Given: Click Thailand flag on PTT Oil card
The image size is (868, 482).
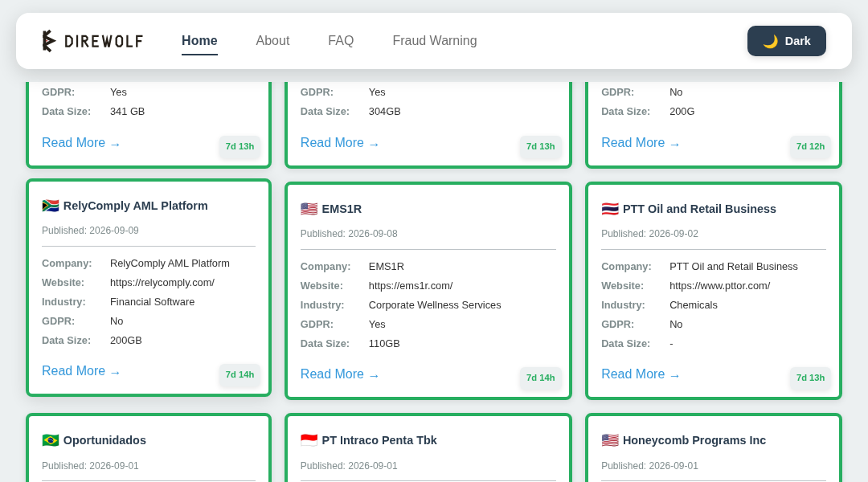Looking at the screenshot, I should pos(610,209).
